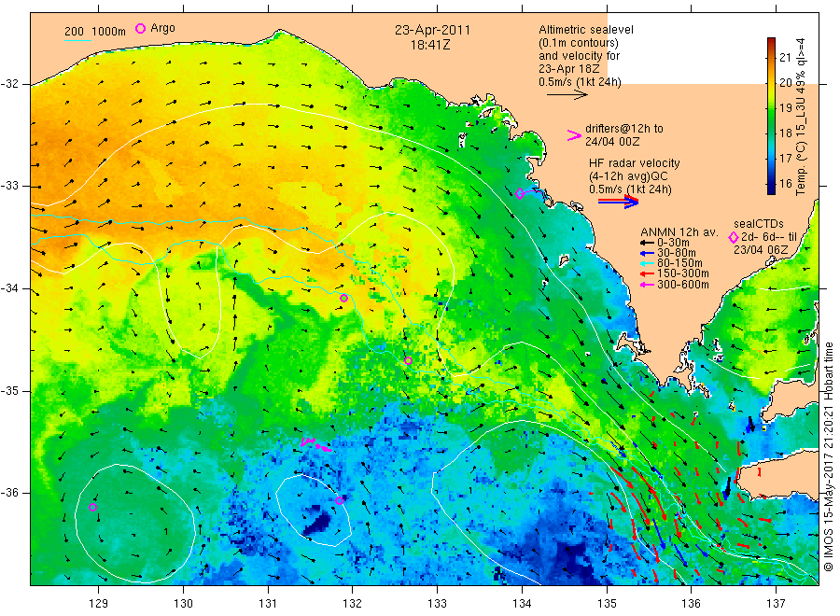Click the cyan 80-150m ANMN legend arrow
This screenshot has height=616, width=840.
pos(647,263)
